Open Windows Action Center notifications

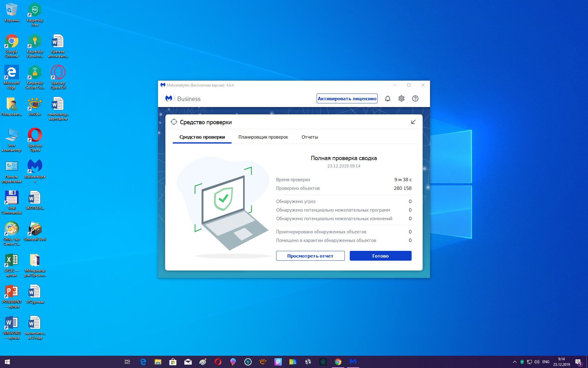click(x=578, y=362)
